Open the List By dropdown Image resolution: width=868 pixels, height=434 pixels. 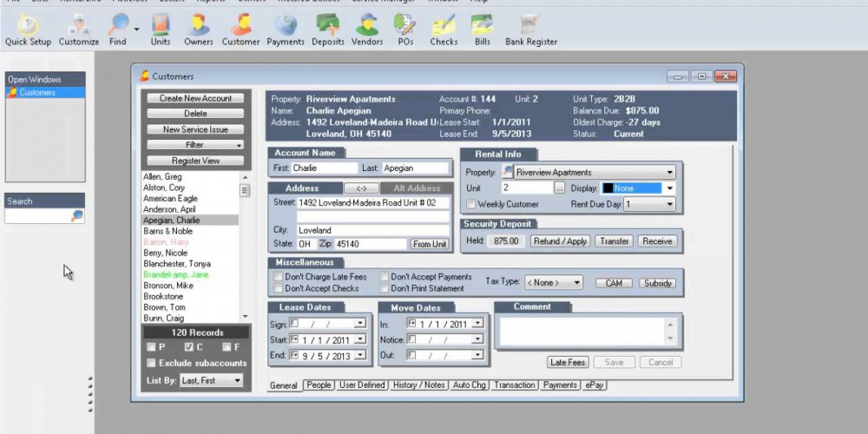212,380
